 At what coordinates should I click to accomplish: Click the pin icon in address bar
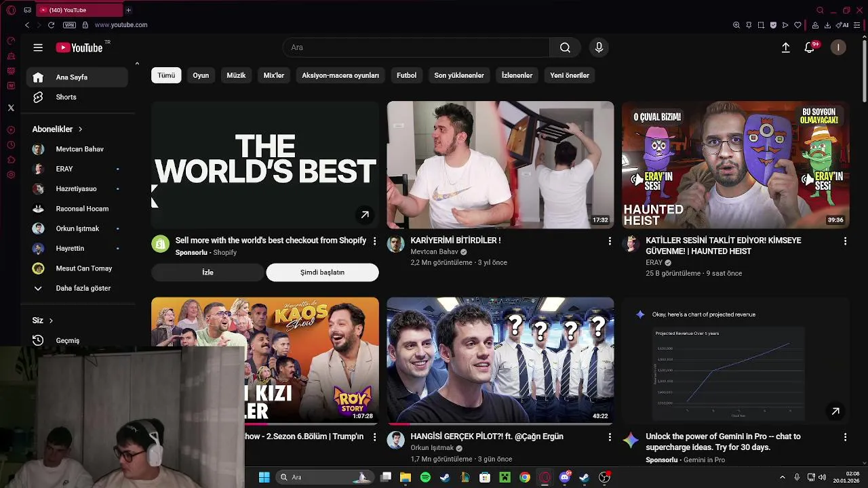point(749,25)
